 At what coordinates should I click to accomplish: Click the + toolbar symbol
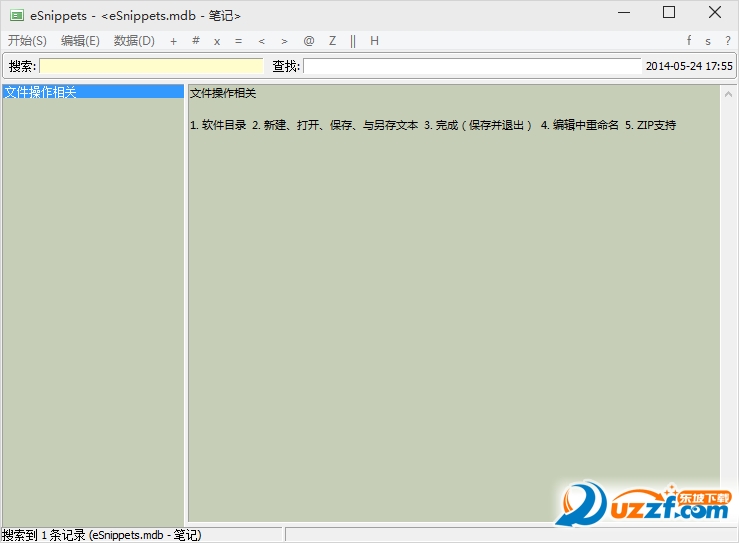coord(173,41)
